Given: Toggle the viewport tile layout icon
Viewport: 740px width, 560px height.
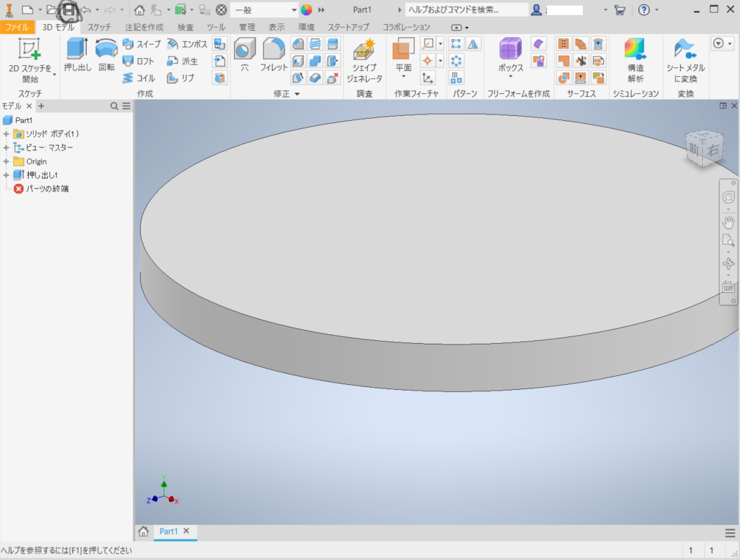Looking at the screenshot, I should tap(723, 106).
